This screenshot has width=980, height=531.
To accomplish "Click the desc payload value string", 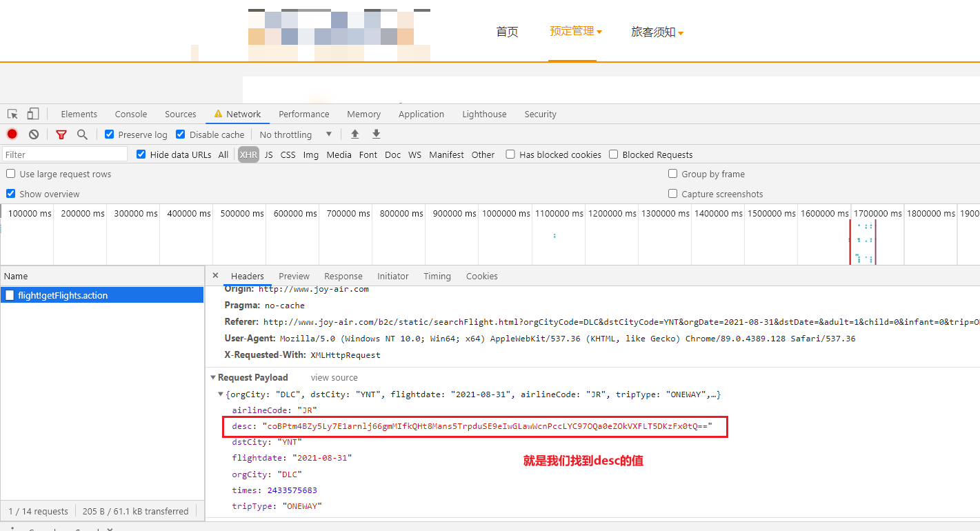I will pyautogui.click(x=487, y=427).
